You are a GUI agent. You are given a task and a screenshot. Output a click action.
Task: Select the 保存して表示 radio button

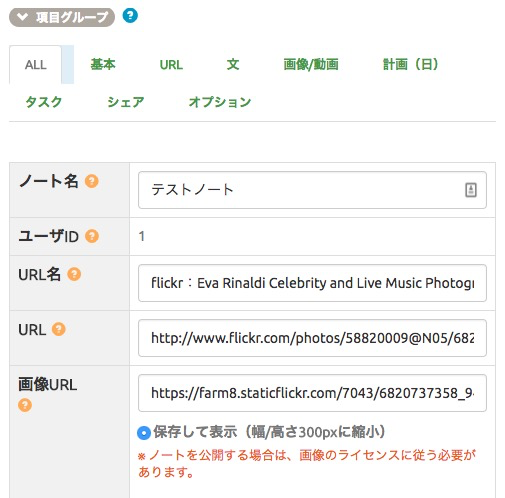point(144,433)
